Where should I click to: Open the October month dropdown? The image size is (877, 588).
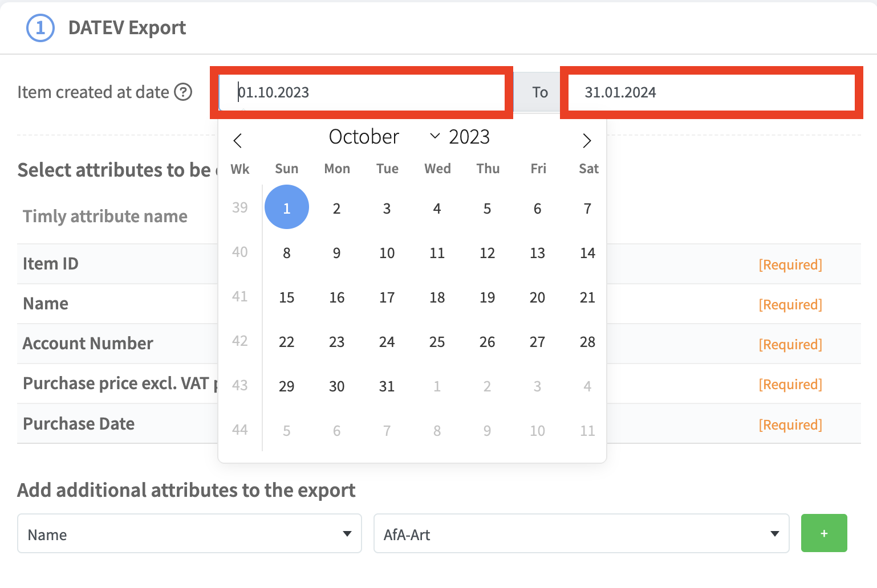click(384, 137)
